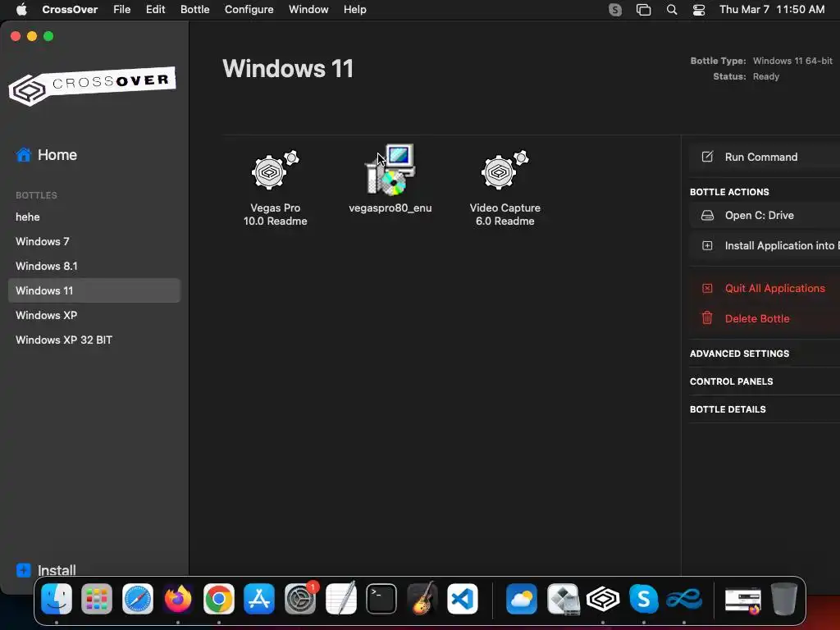Open System Settings from the Dock
This screenshot has width=840, height=630.
[300, 599]
